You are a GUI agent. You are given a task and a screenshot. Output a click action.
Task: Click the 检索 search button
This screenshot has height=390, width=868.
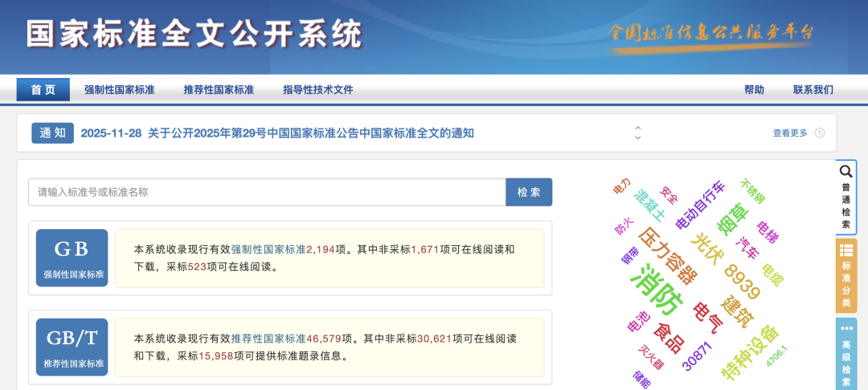(x=529, y=192)
